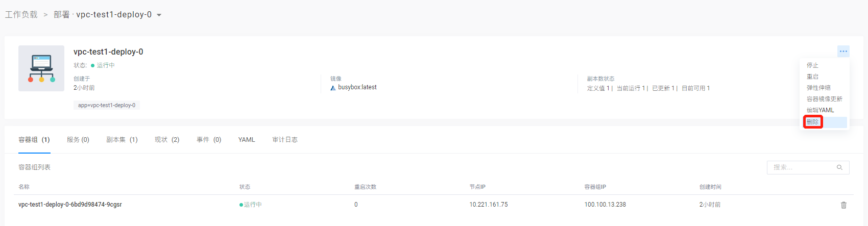Viewport: 868px width, 226px height.
Task: Select 停止 from the actions menu
Action: [812, 65]
